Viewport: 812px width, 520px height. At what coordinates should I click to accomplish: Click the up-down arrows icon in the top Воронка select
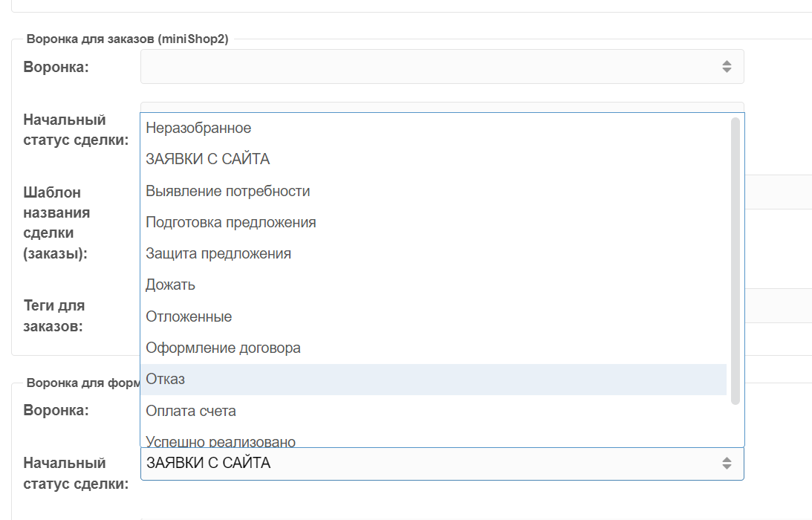(x=727, y=67)
